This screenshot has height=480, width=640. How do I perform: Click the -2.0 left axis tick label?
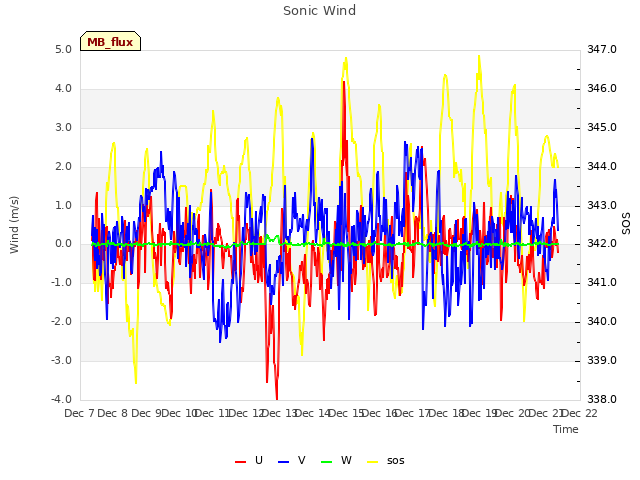[x=61, y=322]
